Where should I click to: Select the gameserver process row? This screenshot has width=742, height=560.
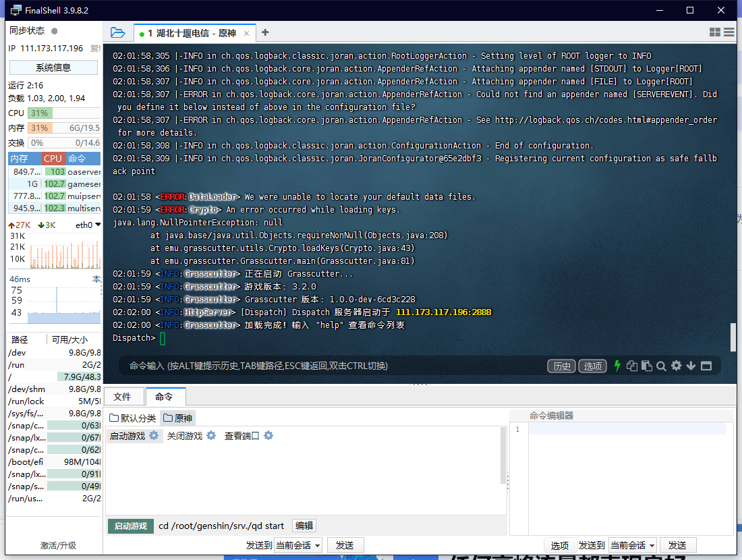point(55,184)
